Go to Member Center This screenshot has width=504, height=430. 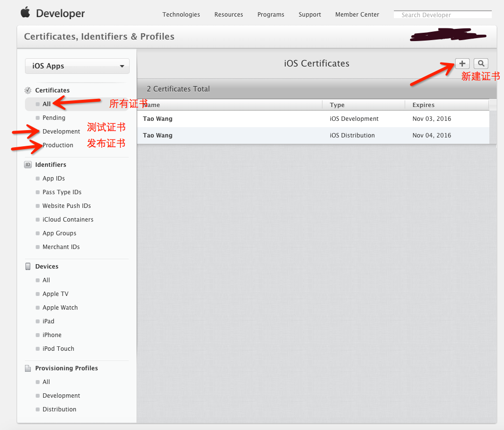[357, 15]
